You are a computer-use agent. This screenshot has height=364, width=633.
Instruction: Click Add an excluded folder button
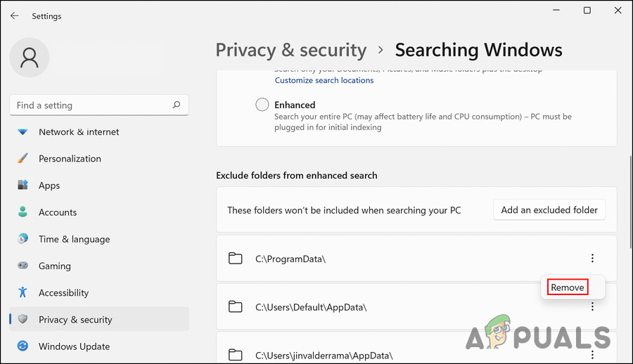pos(549,209)
